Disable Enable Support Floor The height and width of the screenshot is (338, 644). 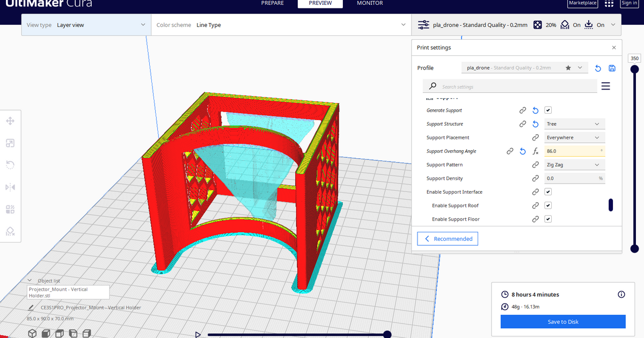tap(548, 219)
